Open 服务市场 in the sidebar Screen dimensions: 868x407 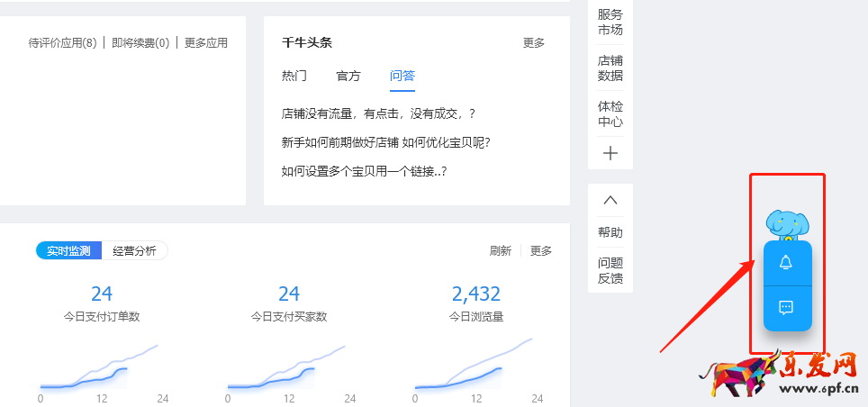coord(610,22)
